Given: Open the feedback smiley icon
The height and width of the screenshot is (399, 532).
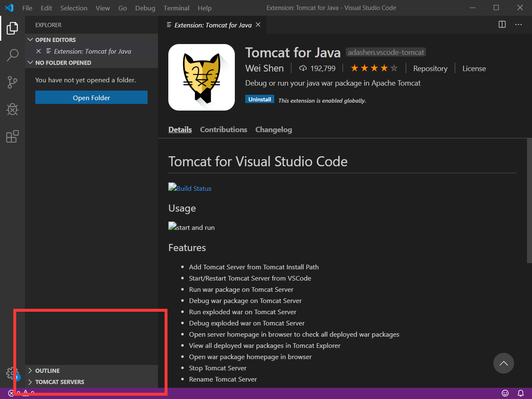Looking at the screenshot, I should 505,393.
